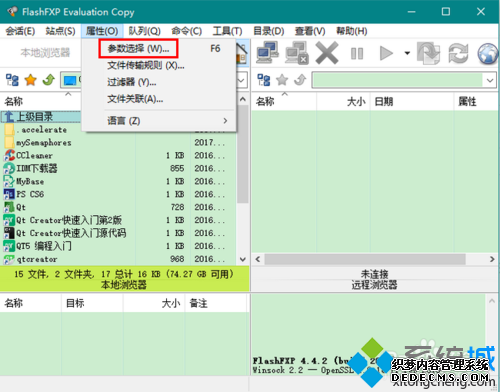The height and width of the screenshot is (392, 500).
Task: Sort remote list by 名称 column
Action: point(284,101)
